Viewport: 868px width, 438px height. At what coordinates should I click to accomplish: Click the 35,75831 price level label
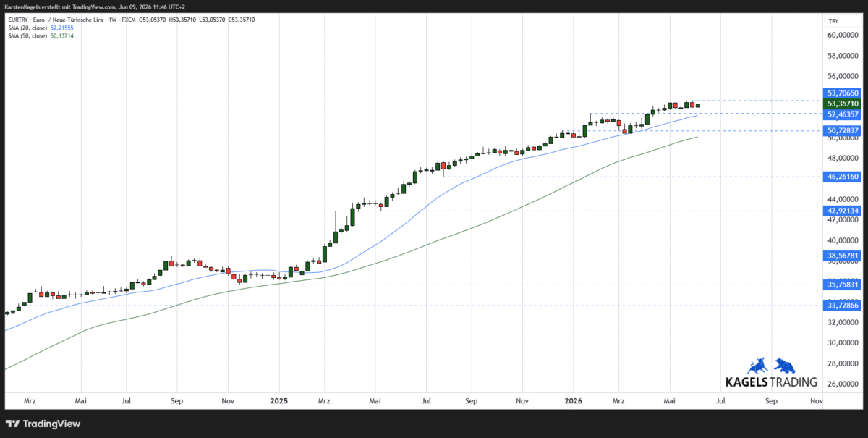pos(843,285)
